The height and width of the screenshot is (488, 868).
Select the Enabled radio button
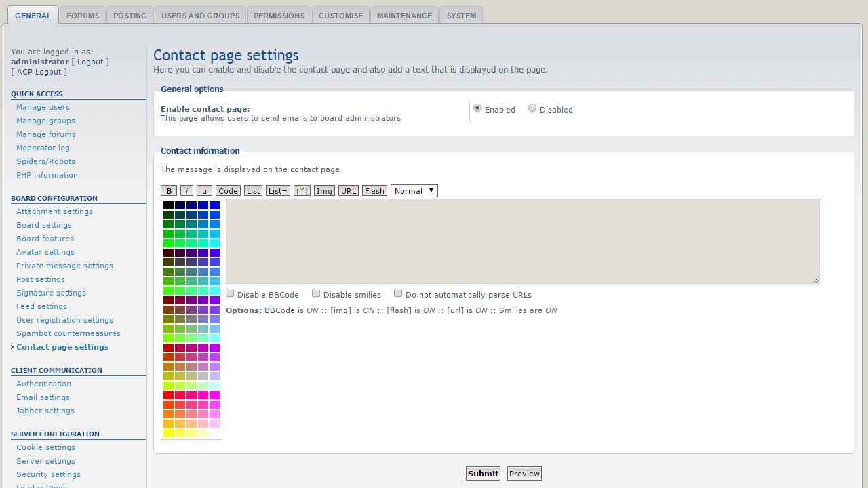point(477,108)
